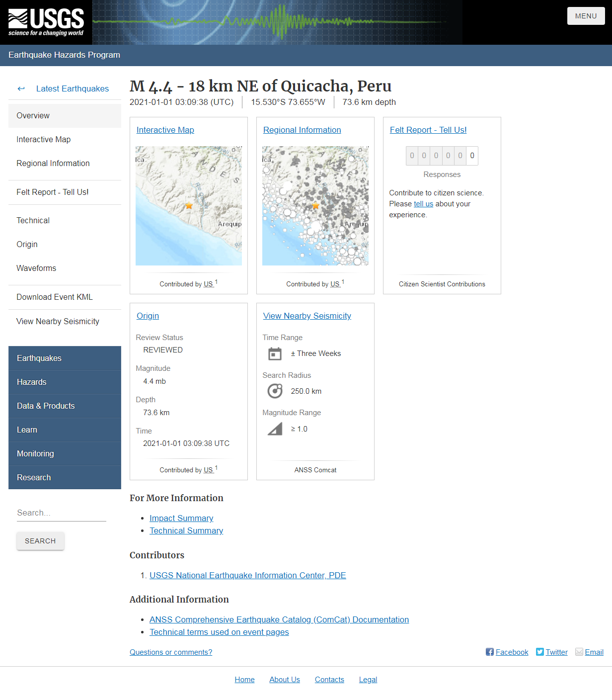Viewport: 612px width, 700px height.
Task: Open the MENU button
Action: 586,15
